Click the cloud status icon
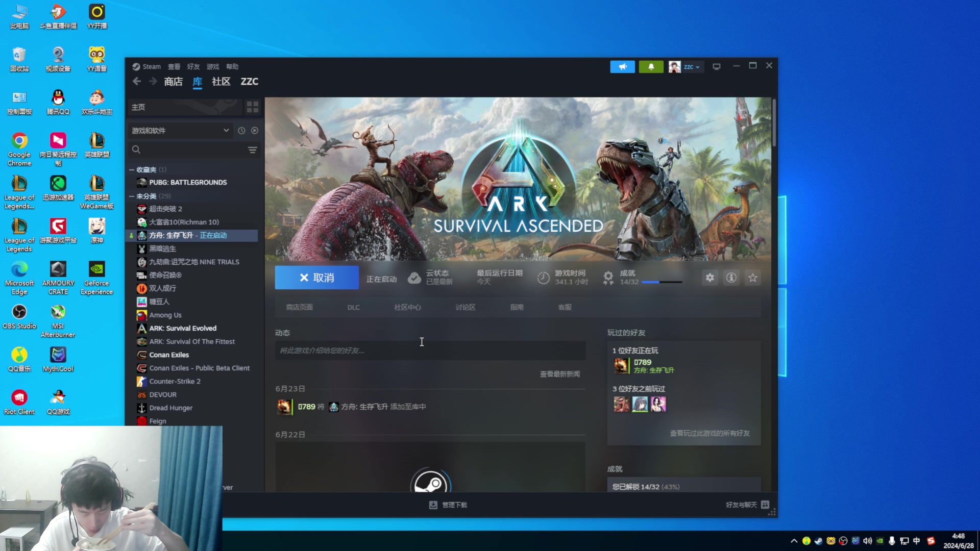This screenshot has width=980, height=551. point(414,278)
